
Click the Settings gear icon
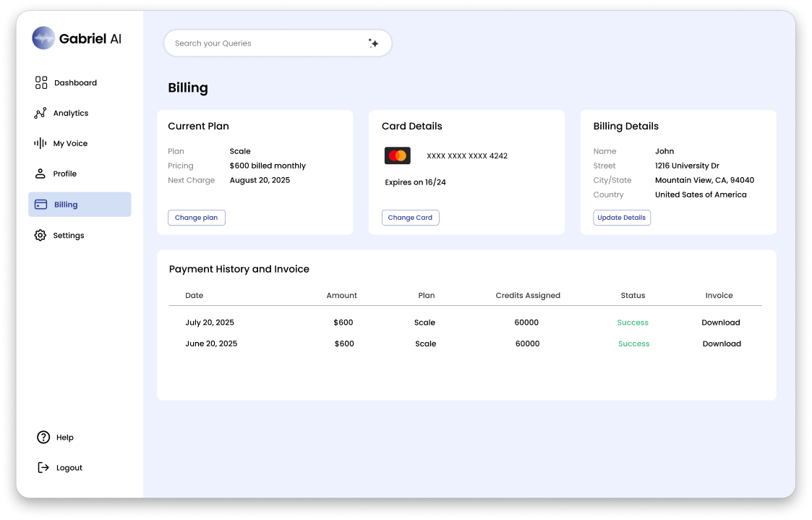click(x=40, y=235)
